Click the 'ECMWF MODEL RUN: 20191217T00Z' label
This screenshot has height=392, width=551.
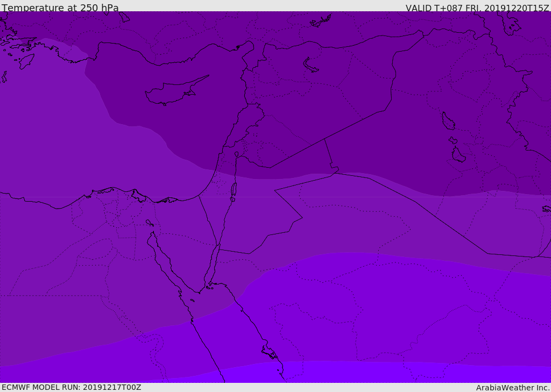(x=72, y=387)
